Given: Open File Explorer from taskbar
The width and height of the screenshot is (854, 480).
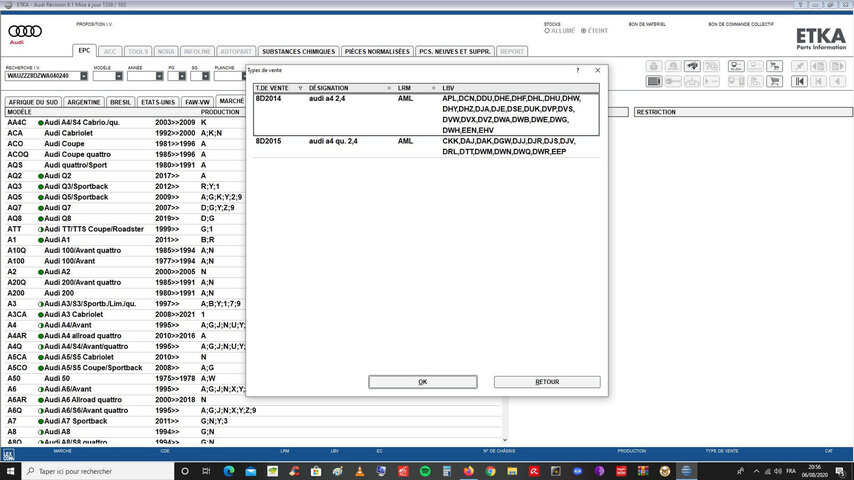Looking at the screenshot, I should pos(512,471).
